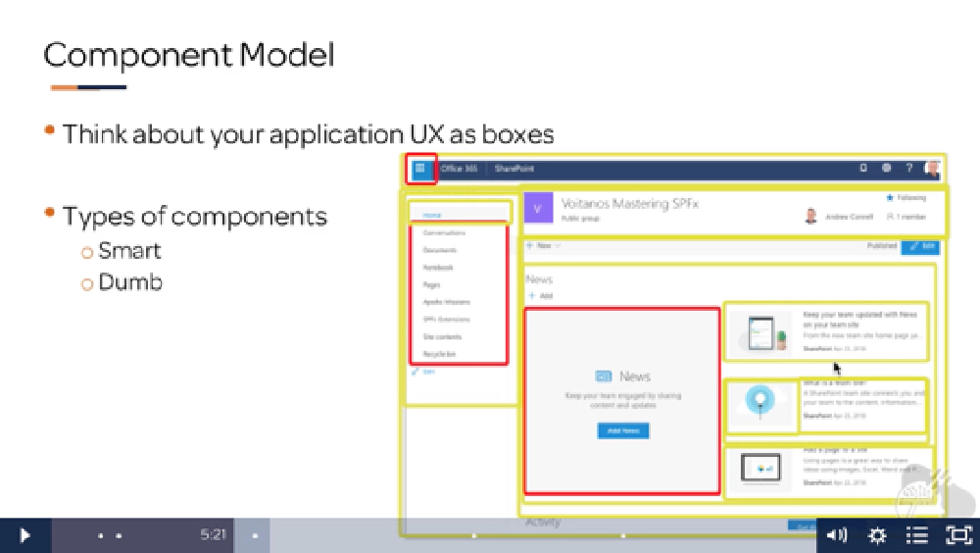
Task: Open the user profile avatar
Action: [932, 168]
